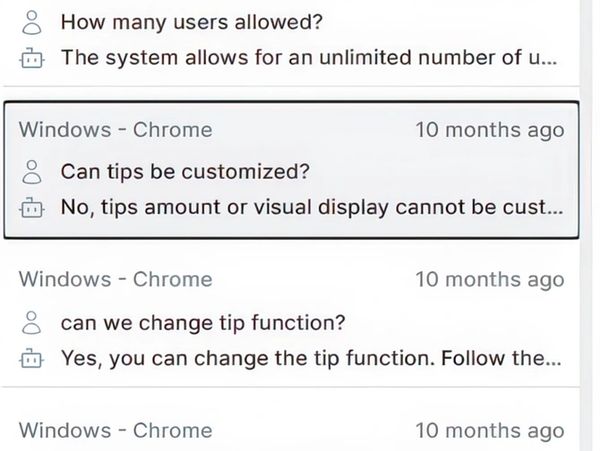Viewport: 600px width, 451px height.
Task: Click bot icon beside 'The system allows' reply
Action: pos(32,58)
